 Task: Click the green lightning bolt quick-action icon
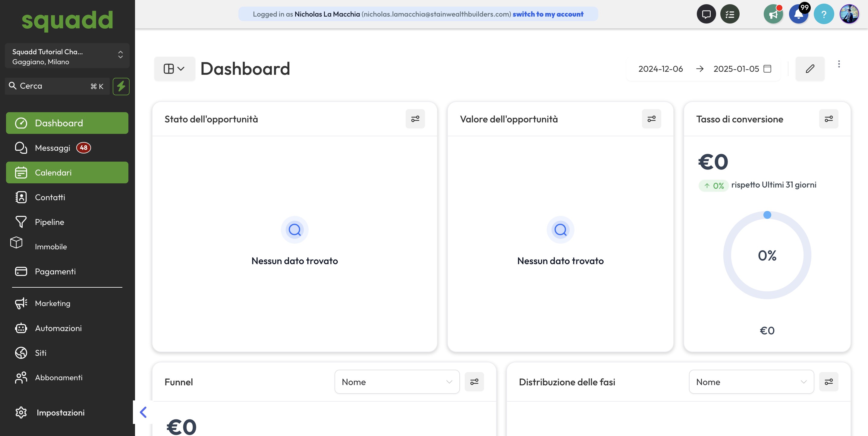pos(121,86)
